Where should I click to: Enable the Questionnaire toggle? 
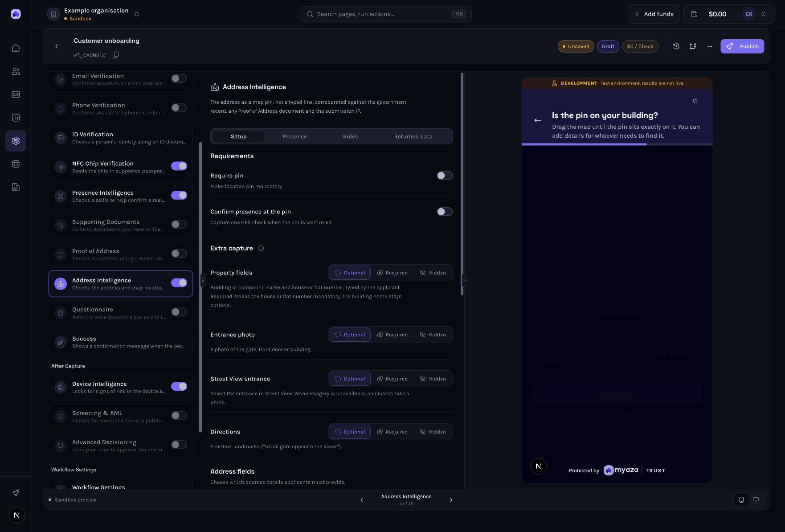click(179, 312)
